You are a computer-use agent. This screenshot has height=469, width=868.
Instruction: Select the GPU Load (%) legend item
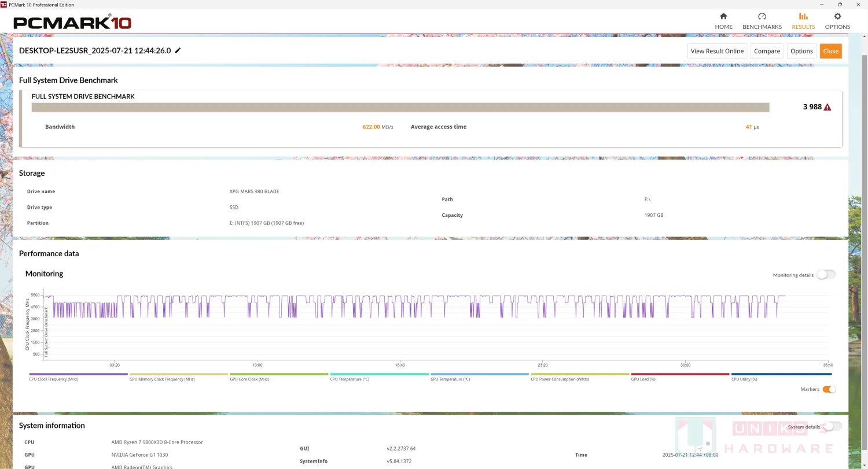click(680, 377)
